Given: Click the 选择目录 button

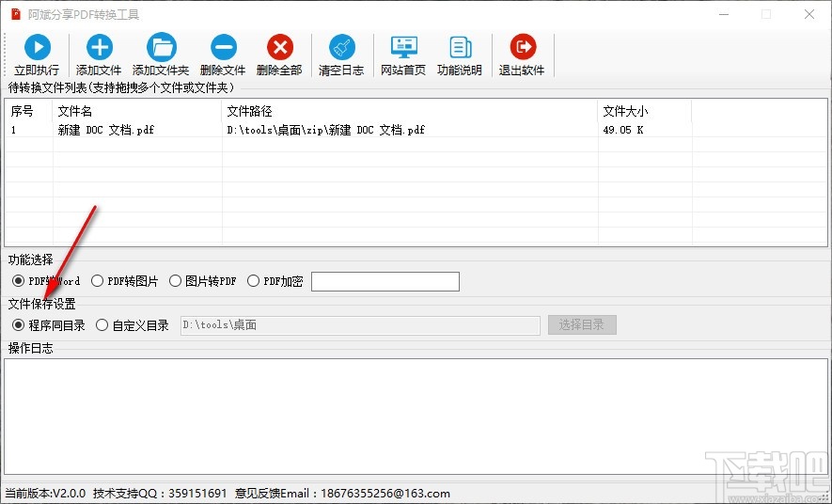Looking at the screenshot, I should [582, 324].
